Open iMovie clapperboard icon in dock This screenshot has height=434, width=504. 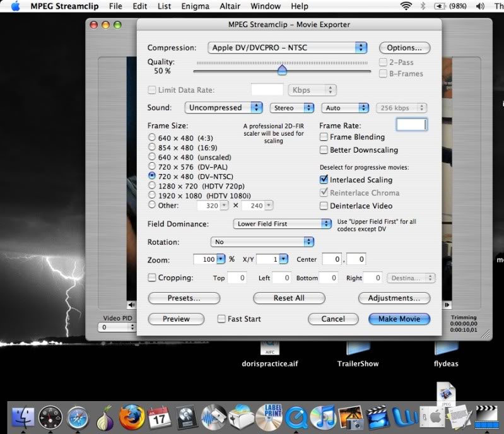point(378,418)
